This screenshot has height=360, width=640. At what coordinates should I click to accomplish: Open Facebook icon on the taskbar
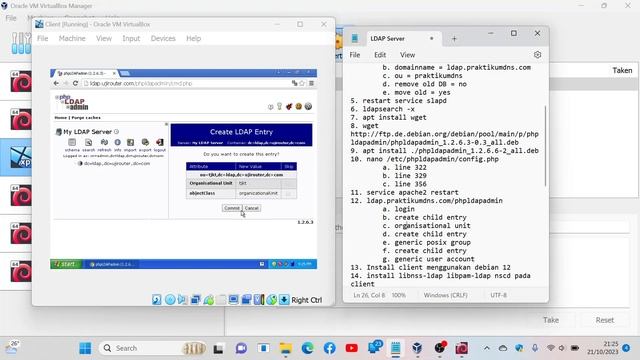point(329,348)
